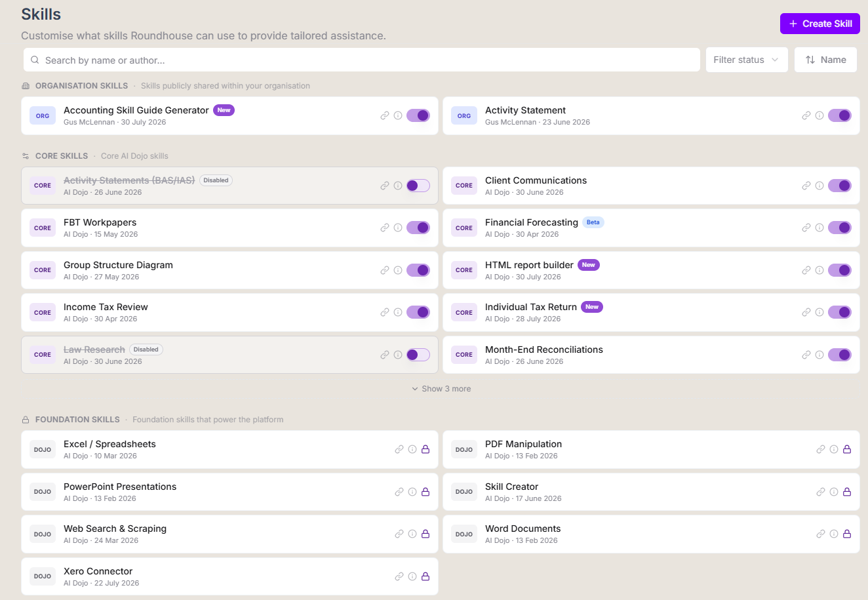Show info for Word Documents
This screenshot has width=868, height=600.
pos(834,534)
